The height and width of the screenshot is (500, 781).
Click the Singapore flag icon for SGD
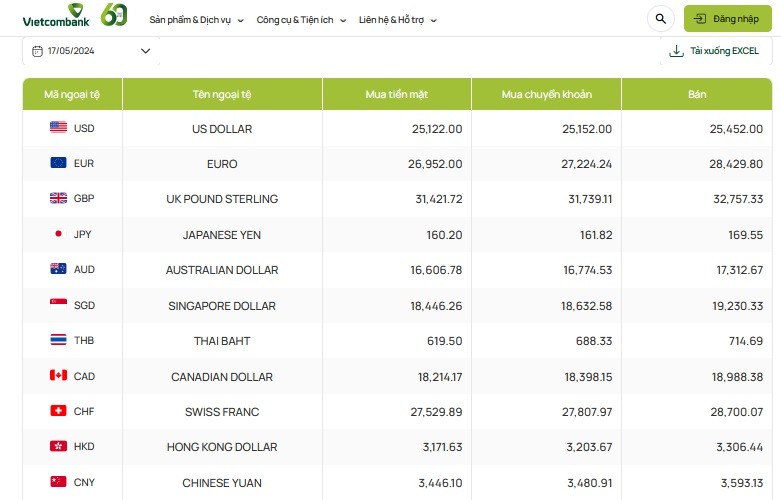tap(58, 304)
